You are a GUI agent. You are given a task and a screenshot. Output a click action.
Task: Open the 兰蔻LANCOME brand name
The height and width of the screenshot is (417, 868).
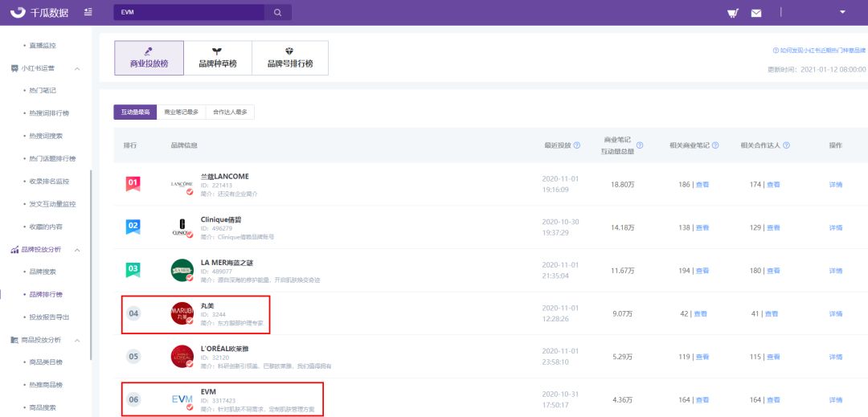tap(225, 177)
